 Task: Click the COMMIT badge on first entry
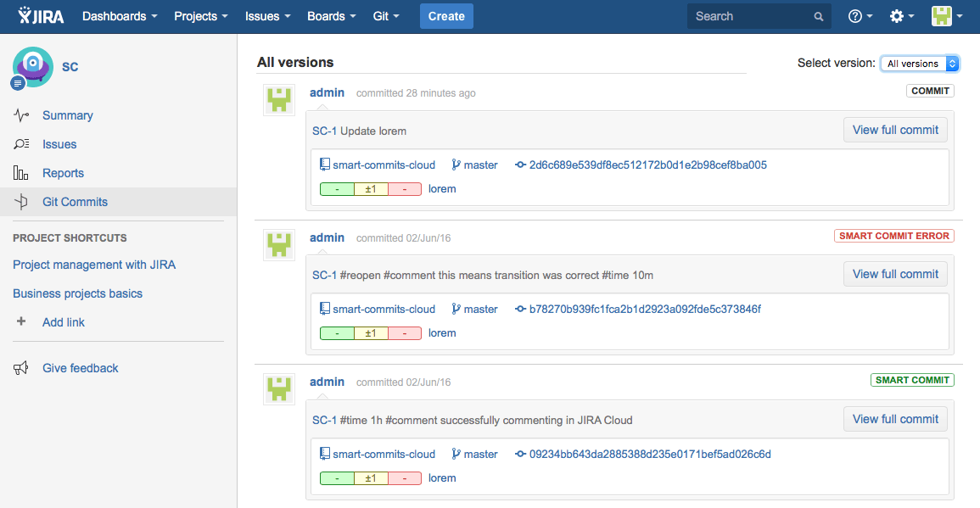(930, 91)
